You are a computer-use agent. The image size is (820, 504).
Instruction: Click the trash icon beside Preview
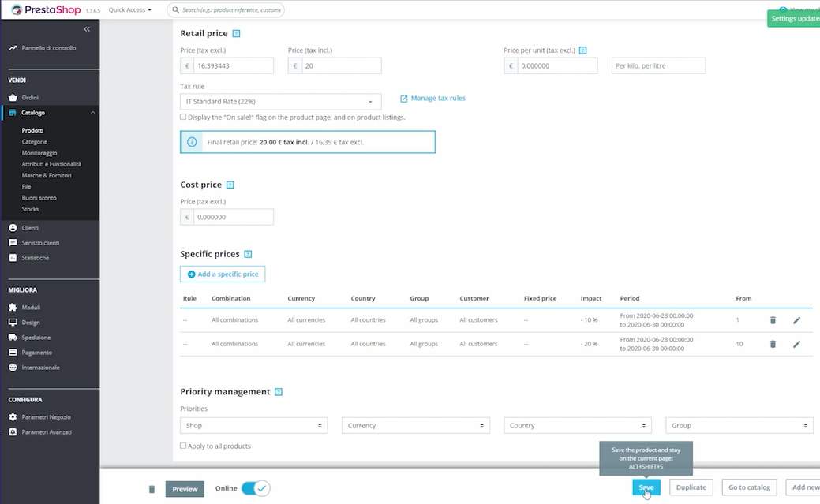click(152, 489)
